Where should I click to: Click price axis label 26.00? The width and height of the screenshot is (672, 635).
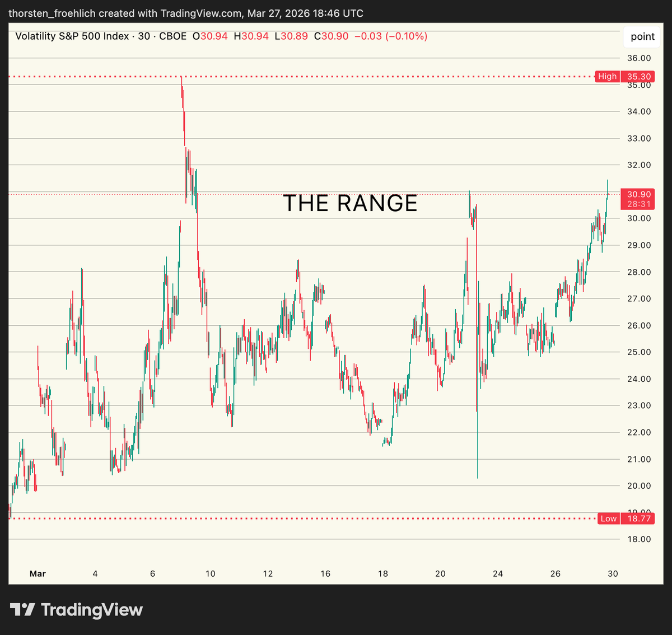click(x=639, y=325)
